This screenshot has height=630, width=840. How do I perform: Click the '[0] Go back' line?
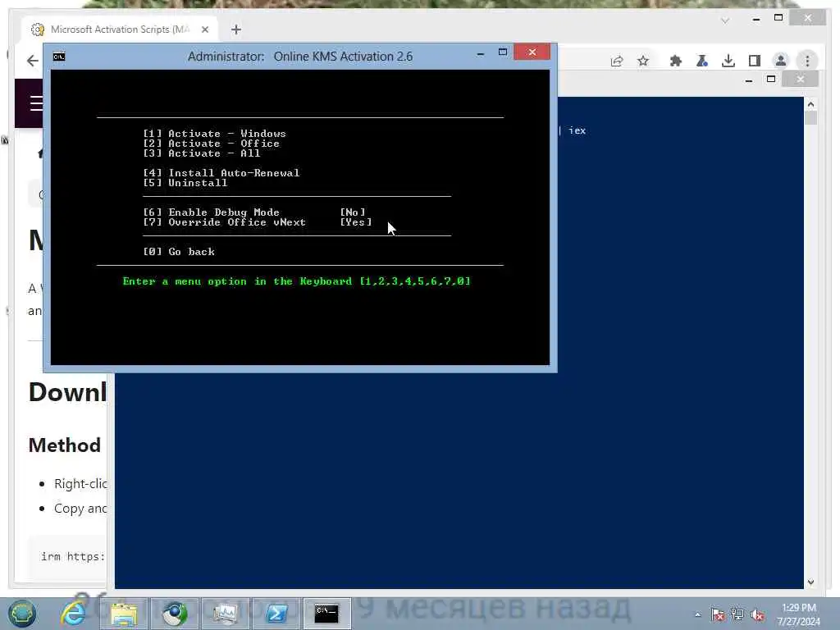[x=178, y=251]
